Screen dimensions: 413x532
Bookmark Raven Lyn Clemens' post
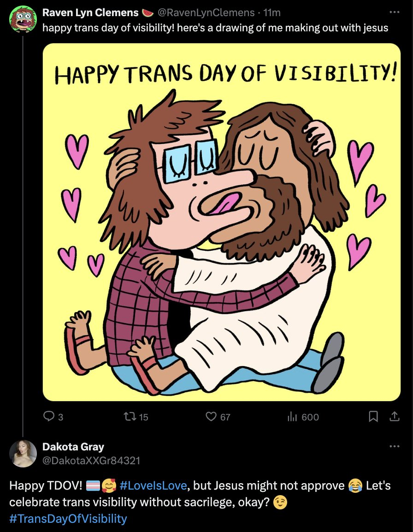pos(373,416)
